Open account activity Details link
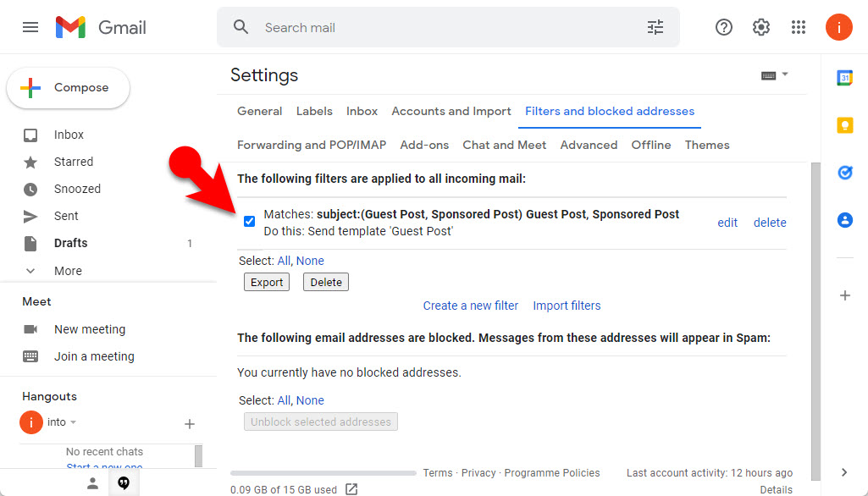Image resolution: width=868 pixels, height=496 pixels. click(x=776, y=489)
